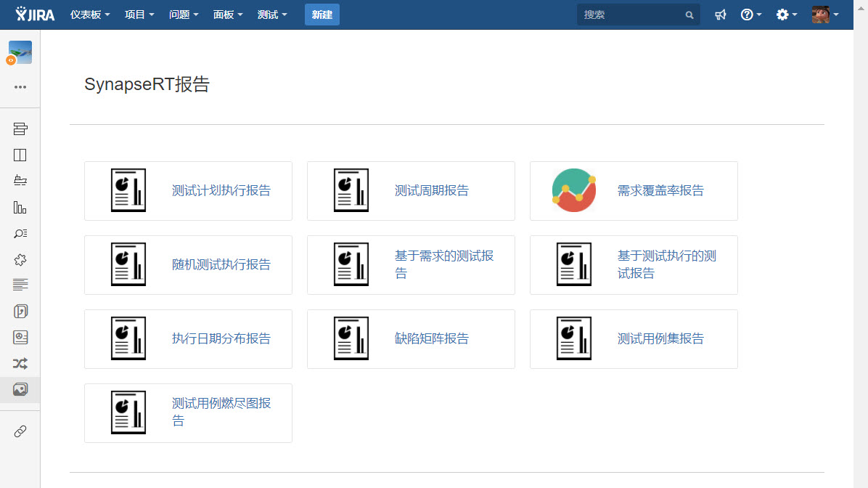Open the 仪表板 dropdown menu
The image size is (868, 488).
90,15
